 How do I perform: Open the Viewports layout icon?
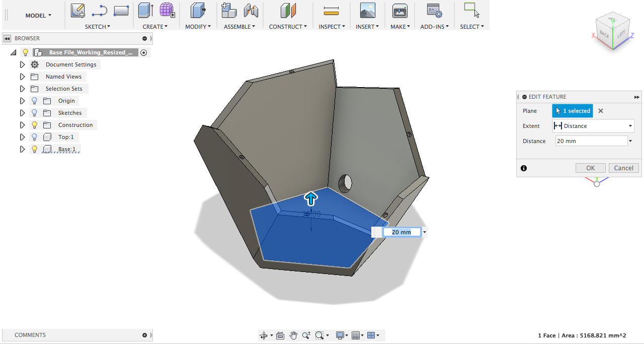pyautogui.click(x=371, y=335)
